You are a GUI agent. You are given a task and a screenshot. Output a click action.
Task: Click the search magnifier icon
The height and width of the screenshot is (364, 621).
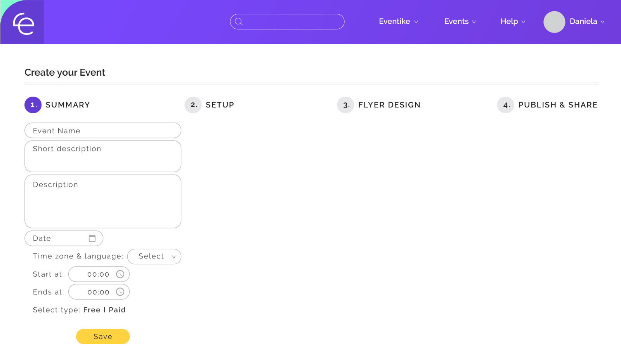(x=239, y=22)
